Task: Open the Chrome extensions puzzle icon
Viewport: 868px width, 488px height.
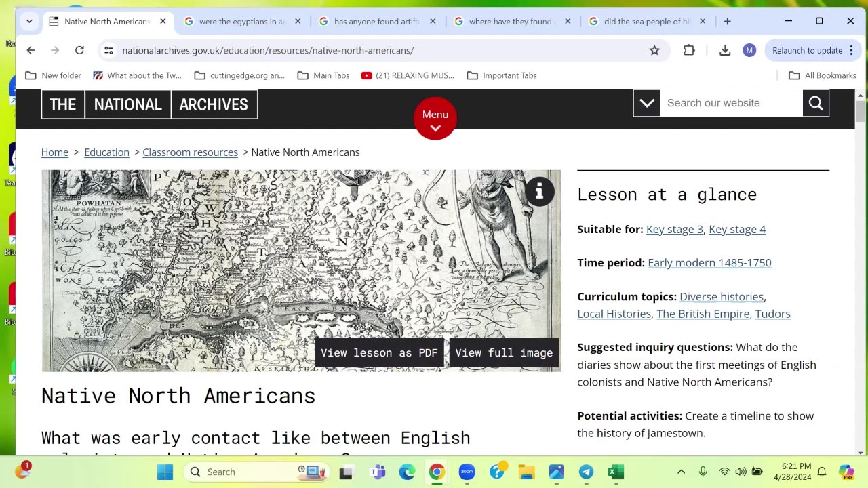Action: pos(689,50)
